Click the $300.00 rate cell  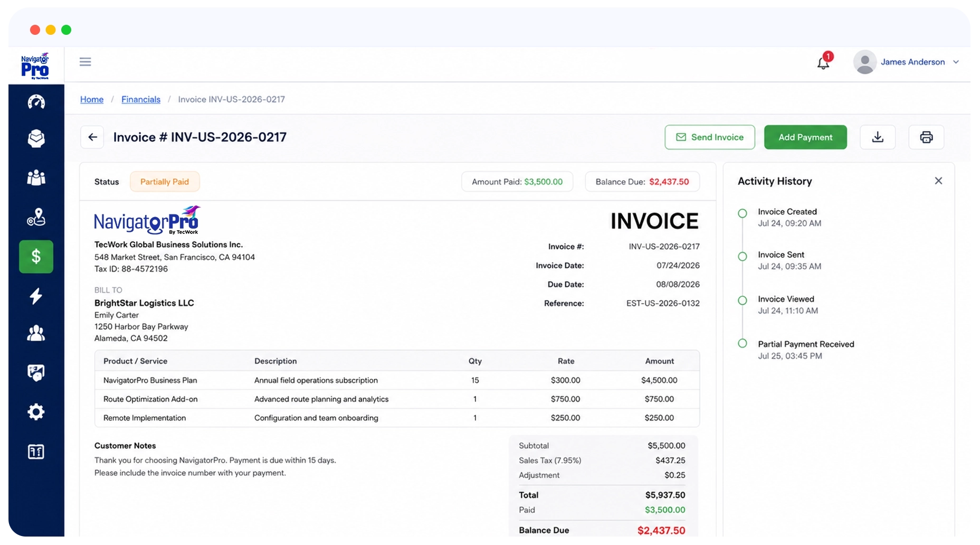565,380
